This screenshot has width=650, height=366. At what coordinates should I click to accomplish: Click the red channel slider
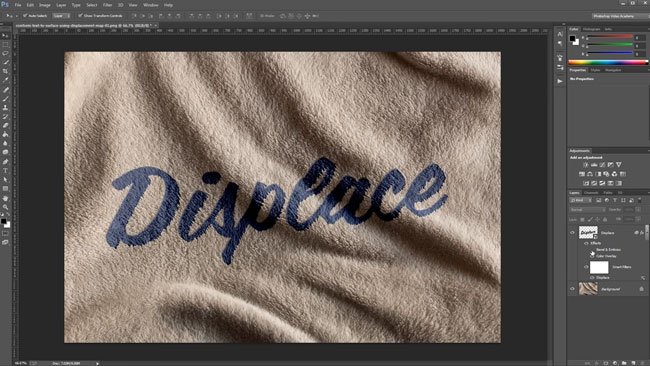pyautogui.click(x=609, y=37)
